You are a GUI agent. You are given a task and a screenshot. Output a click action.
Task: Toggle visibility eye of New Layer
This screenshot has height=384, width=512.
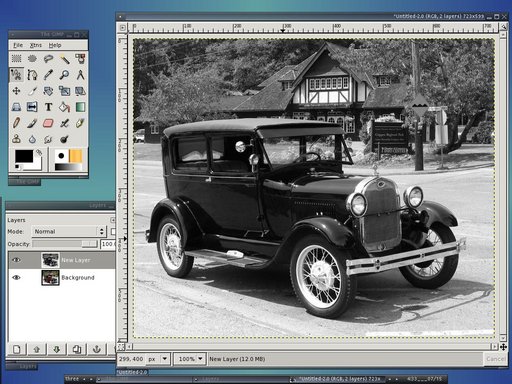pyautogui.click(x=16, y=260)
